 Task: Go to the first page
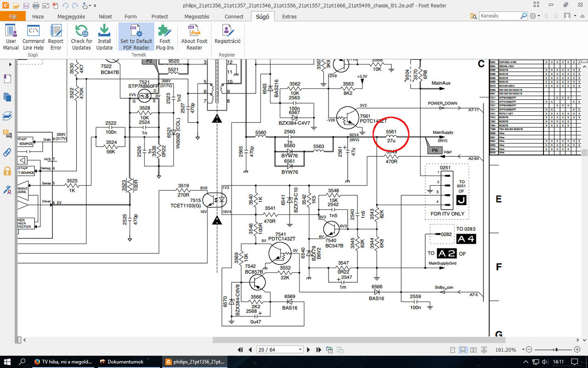(240, 350)
